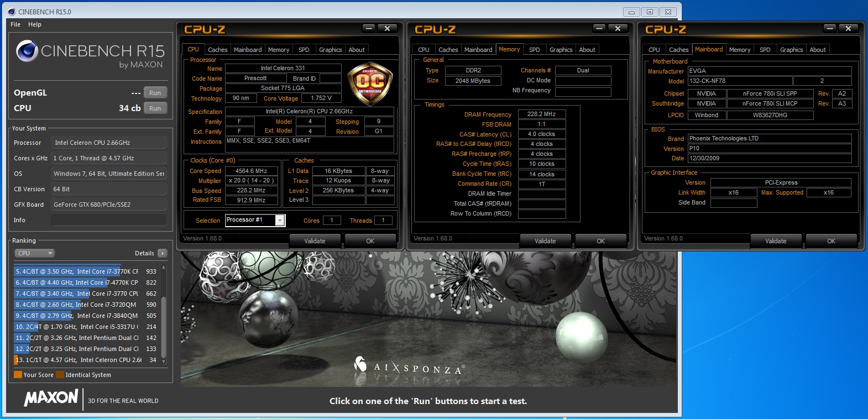Click Validate in the first CPU-Z window
The height and width of the screenshot is (419, 868).
(315, 241)
